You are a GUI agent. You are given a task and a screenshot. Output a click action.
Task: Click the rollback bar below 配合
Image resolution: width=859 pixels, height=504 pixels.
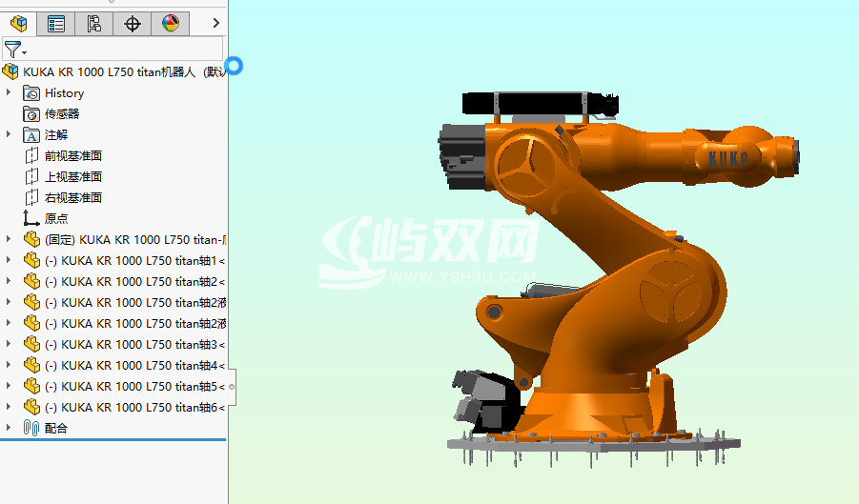pyautogui.click(x=112, y=439)
